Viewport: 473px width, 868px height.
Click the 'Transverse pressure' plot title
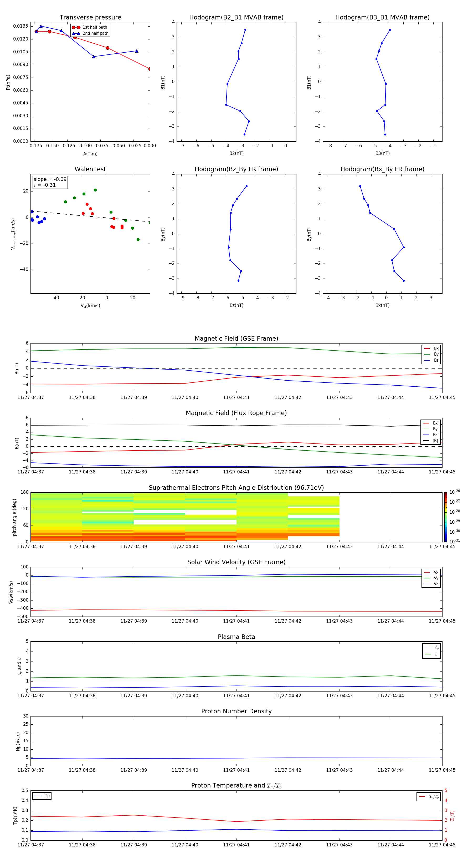coord(90,18)
